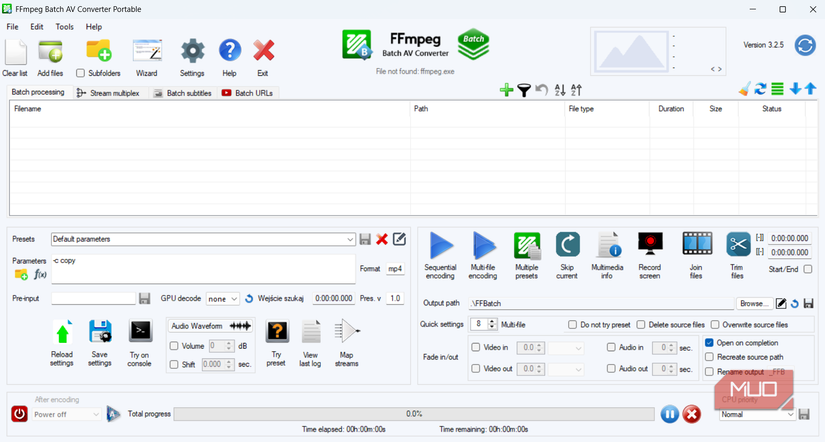This screenshot has width=825, height=442.
Task: Switch to Batch subtitles tab
Action: click(182, 93)
